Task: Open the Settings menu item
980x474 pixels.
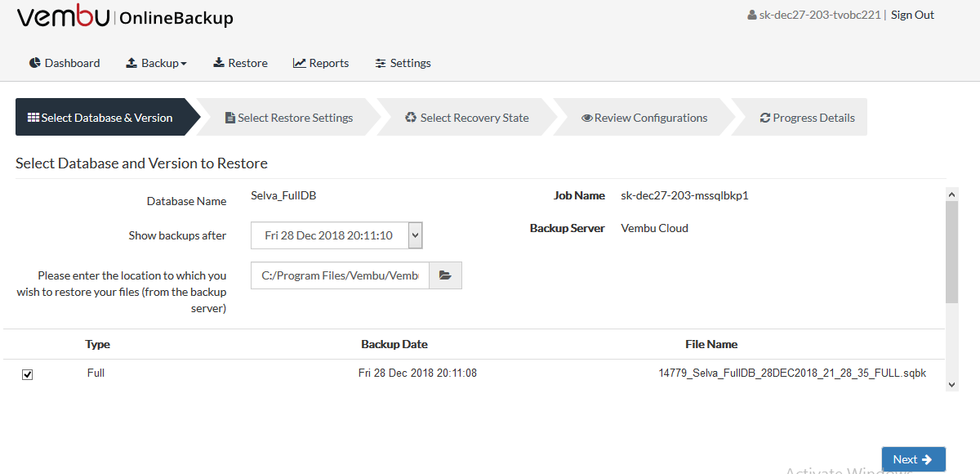Action: pyautogui.click(x=403, y=63)
